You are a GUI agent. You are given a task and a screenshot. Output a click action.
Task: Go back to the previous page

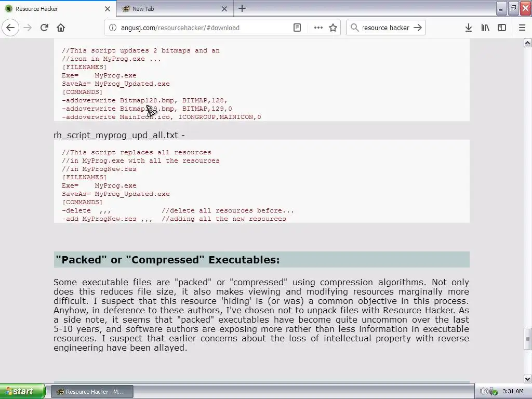[x=10, y=28]
